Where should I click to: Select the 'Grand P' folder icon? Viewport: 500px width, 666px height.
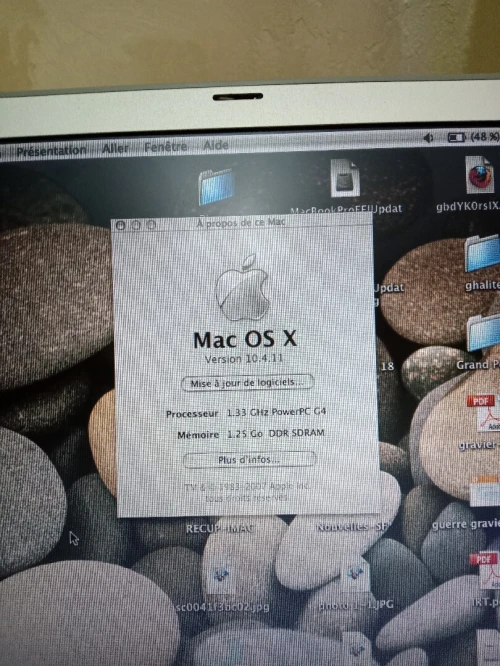click(x=483, y=333)
